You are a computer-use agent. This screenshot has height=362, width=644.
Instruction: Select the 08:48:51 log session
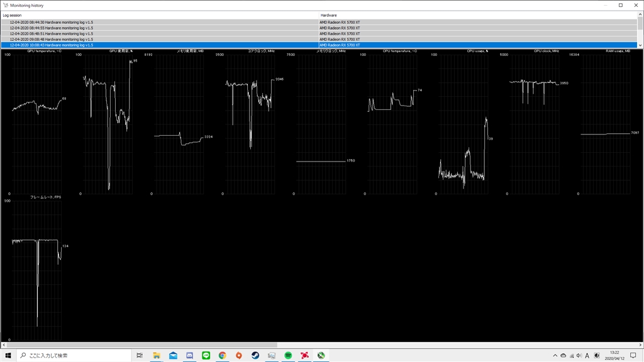pyautogui.click(x=319, y=34)
